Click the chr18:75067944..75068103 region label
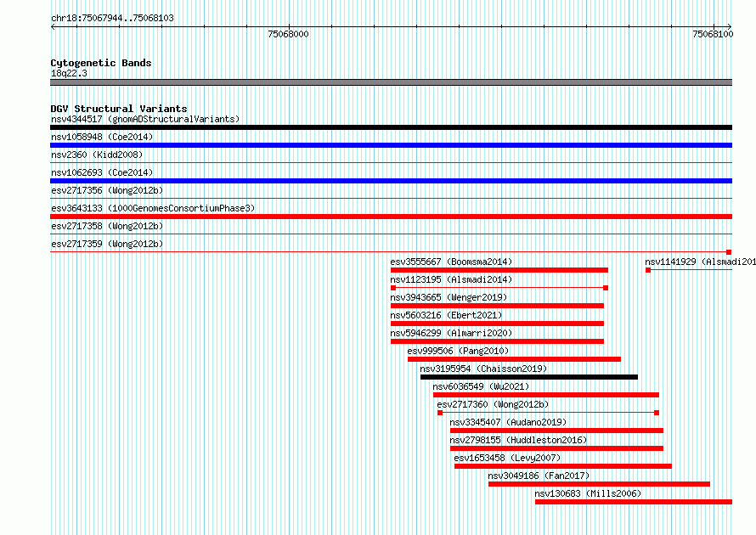 (x=112, y=18)
